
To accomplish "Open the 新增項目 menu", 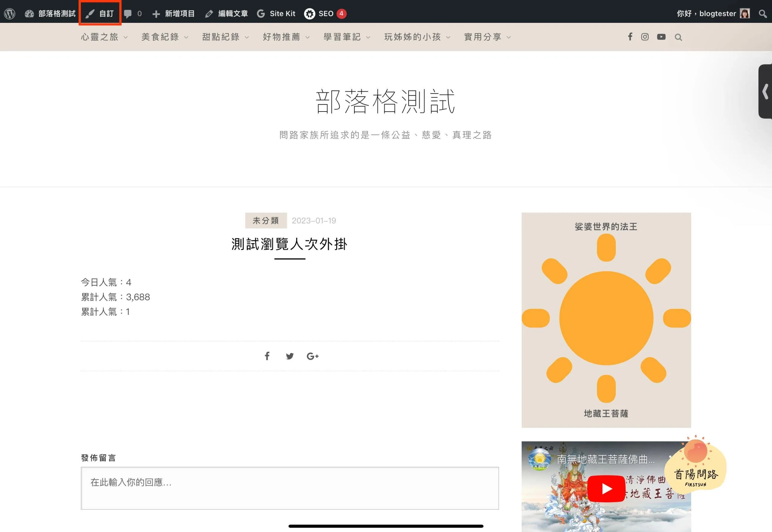I will [x=173, y=14].
